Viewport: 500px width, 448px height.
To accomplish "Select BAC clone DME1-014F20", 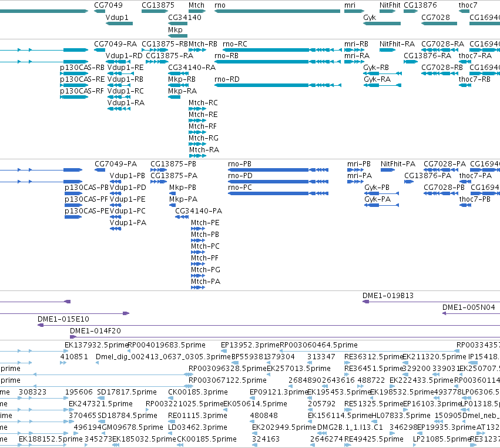I will pyautogui.click(x=95, y=331).
